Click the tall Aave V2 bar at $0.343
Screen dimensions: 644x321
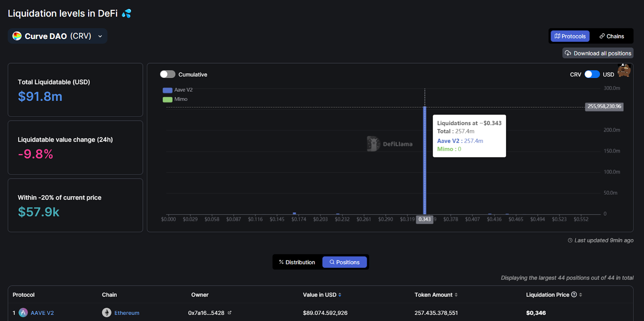pyautogui.click(x=425, y=160)
